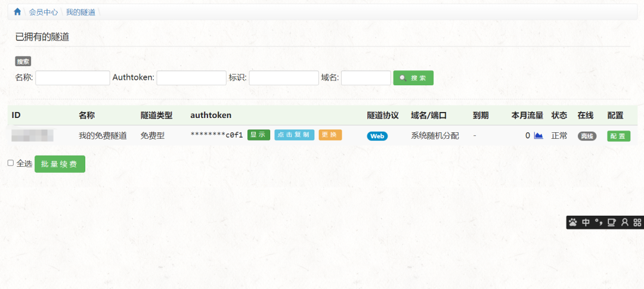
Task: Focus the 名称 search input field
Action: point(73,78)
